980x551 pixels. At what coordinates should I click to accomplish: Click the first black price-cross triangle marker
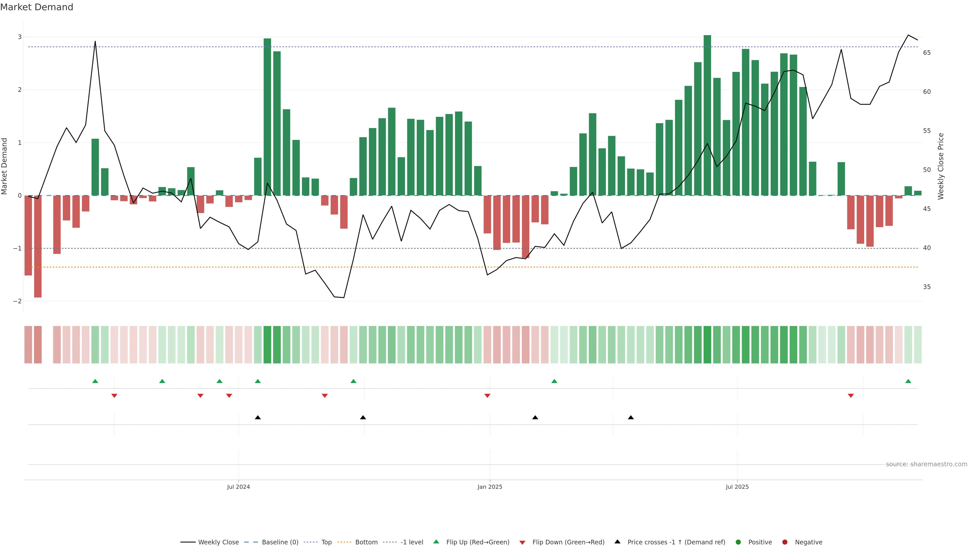(x=258, y=418)
